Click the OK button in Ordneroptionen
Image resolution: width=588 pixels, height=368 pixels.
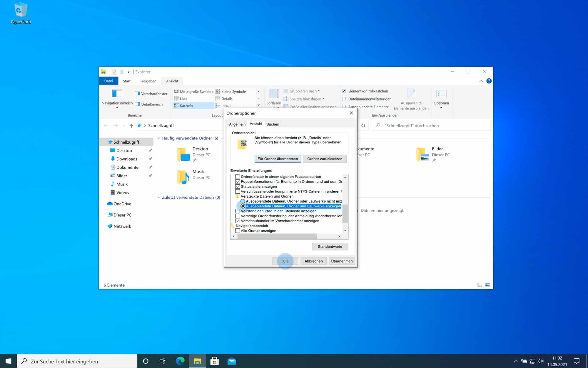285,261
